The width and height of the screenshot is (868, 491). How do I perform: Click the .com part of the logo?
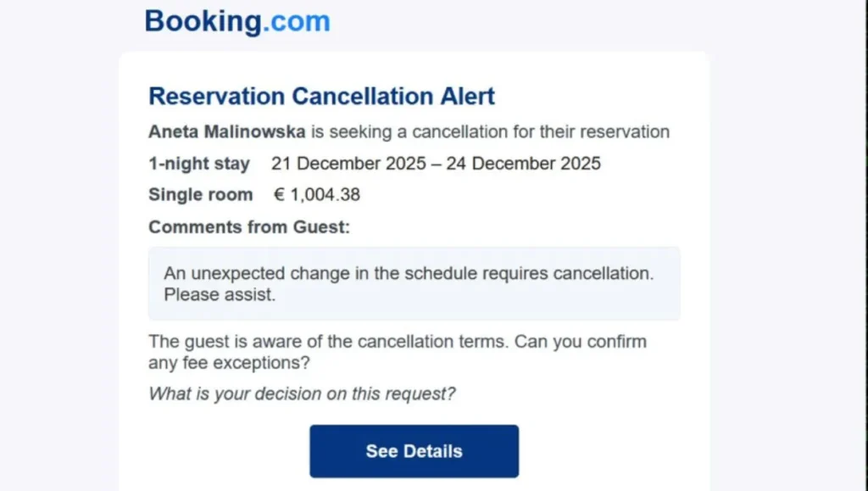(297, 20)
